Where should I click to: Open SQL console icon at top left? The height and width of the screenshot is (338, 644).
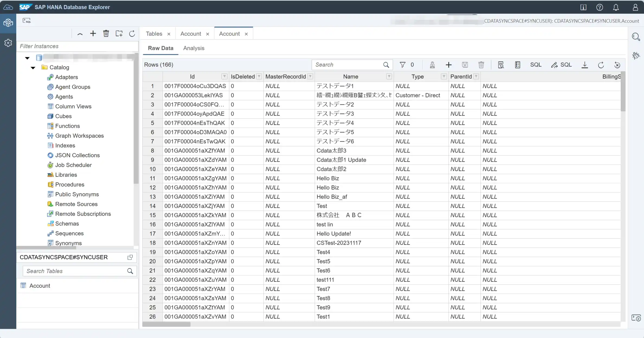(27, 21)
